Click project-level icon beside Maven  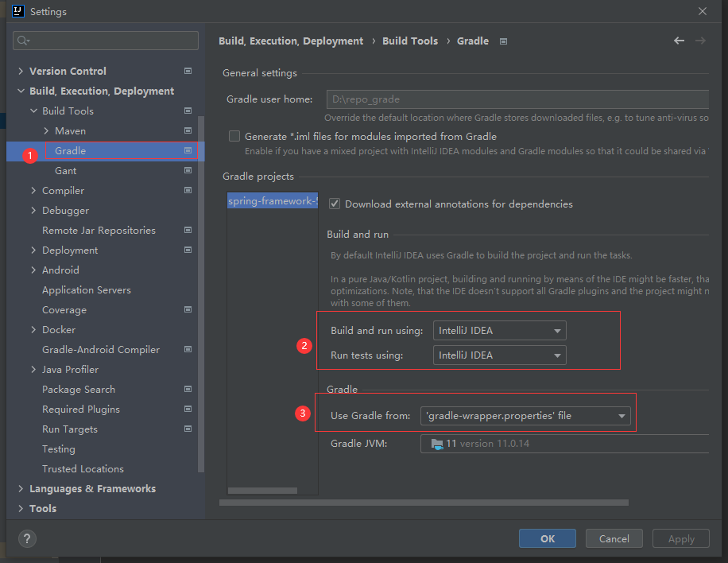coord(188,131)
